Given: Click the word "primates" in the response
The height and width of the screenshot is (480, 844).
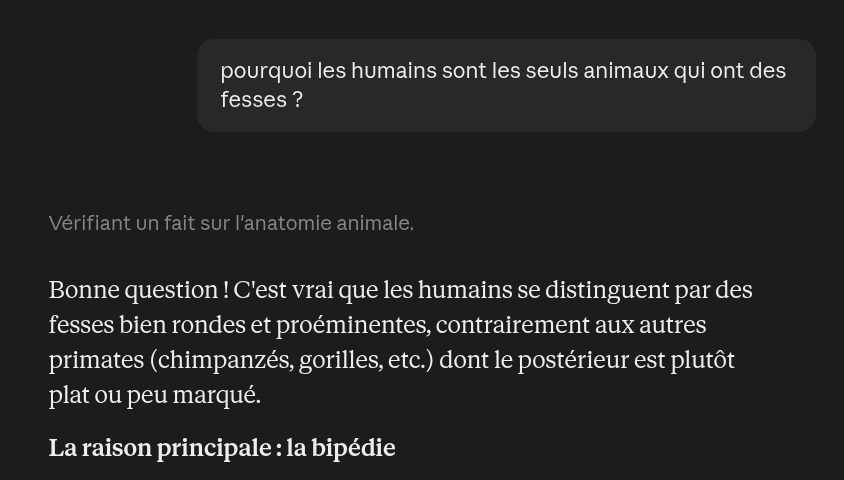Looking at the screenshot, I should click(x=97, y=361).
